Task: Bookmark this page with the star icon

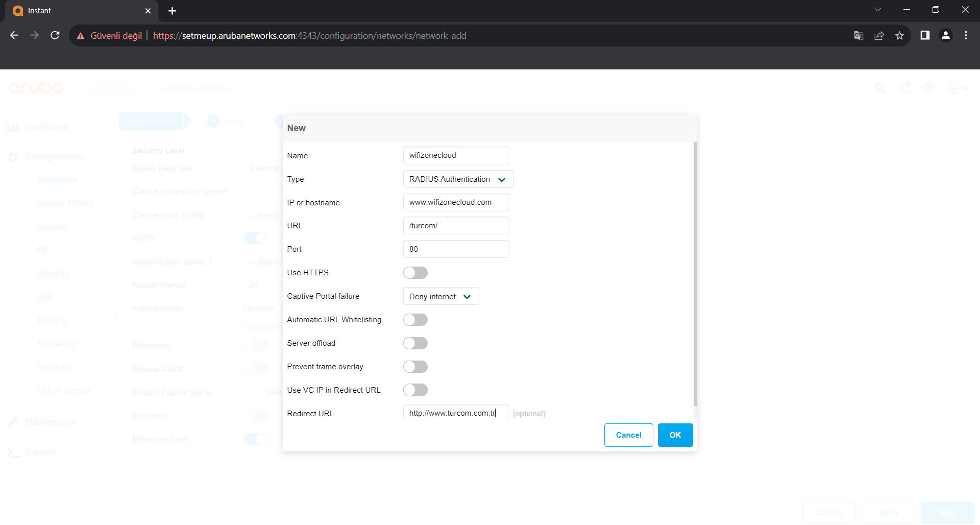Action: 899,35
